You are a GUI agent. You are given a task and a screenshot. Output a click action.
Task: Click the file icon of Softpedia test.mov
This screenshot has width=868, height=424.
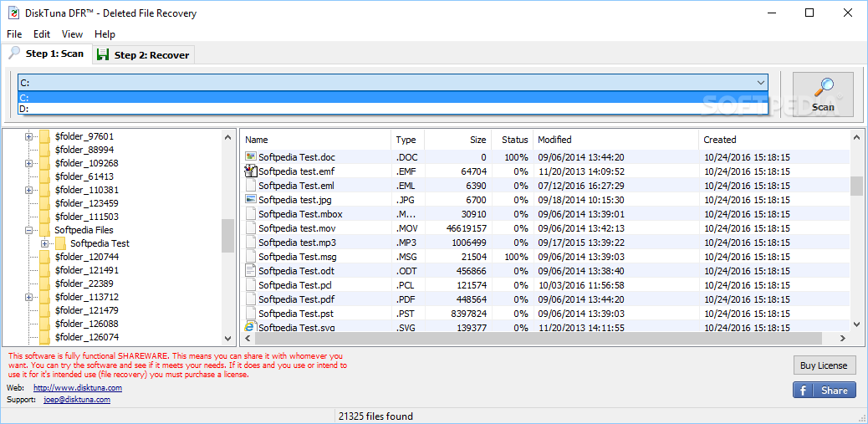pyautogui.click(x=251, y=228)
